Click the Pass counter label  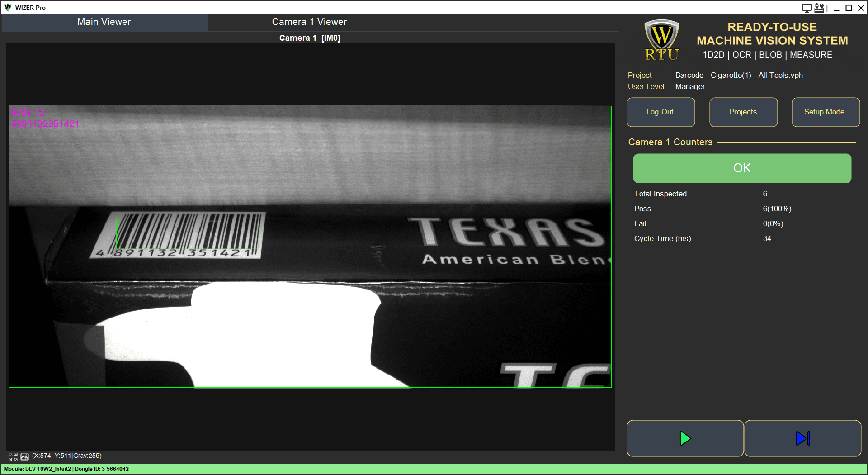coord(642,209)
